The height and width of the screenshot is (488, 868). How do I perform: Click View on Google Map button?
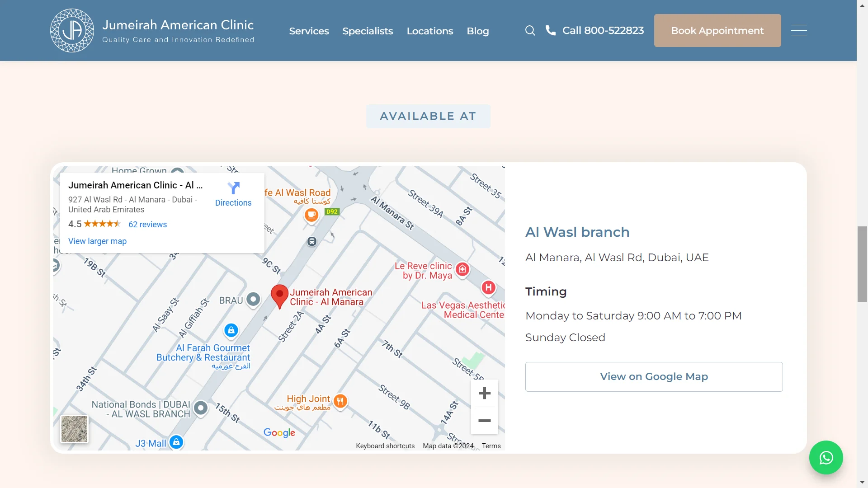(654, 376)
